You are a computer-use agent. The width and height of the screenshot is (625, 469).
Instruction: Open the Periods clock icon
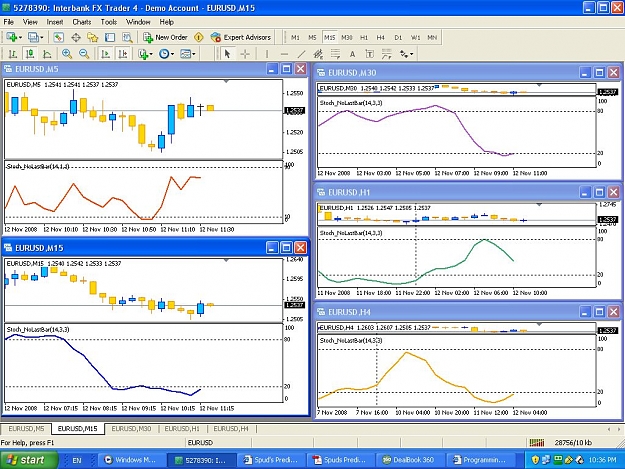point(164,54)
